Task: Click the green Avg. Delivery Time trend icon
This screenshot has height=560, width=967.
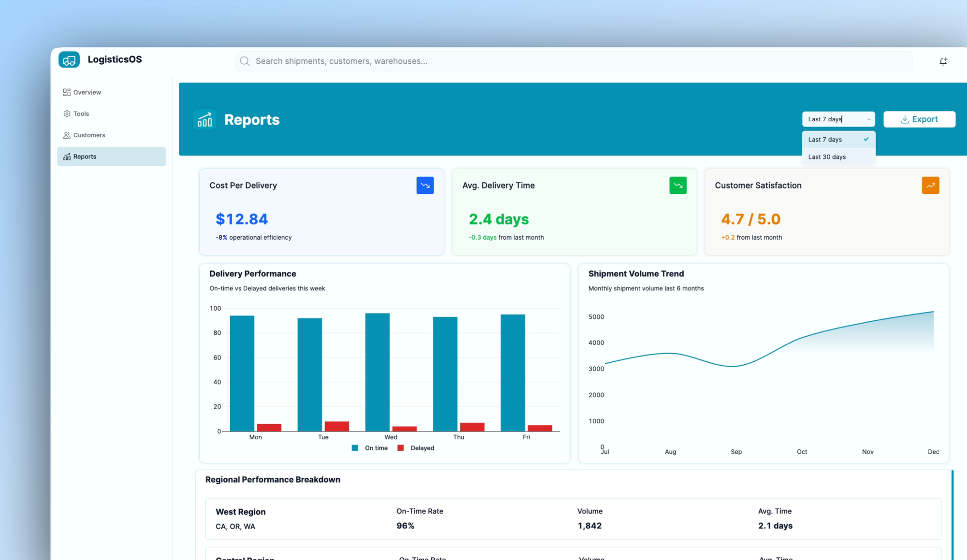Action: tap(678, 186)
